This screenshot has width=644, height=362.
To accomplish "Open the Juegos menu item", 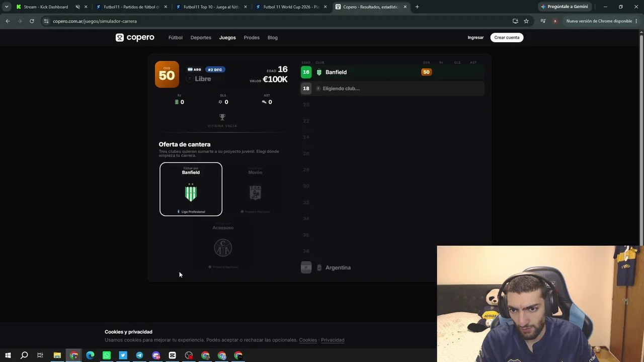I will click(227, 37).
